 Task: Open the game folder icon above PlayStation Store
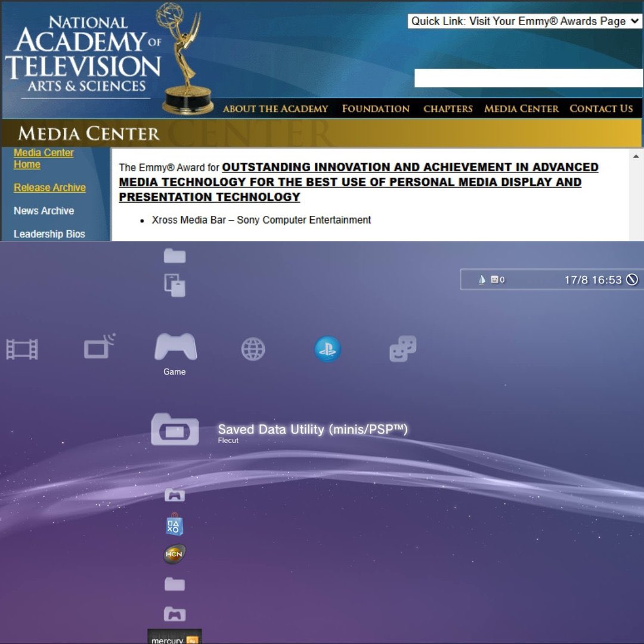coord(175,495)
